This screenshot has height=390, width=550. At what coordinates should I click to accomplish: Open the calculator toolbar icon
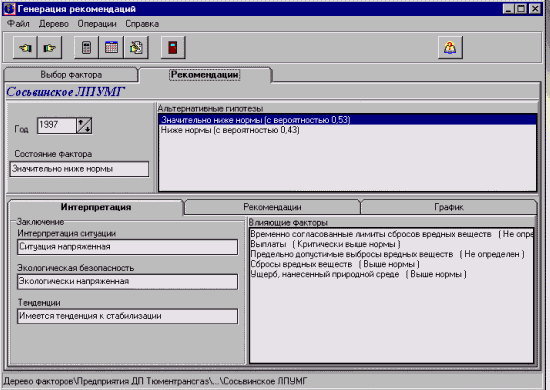tap(86, 47)
